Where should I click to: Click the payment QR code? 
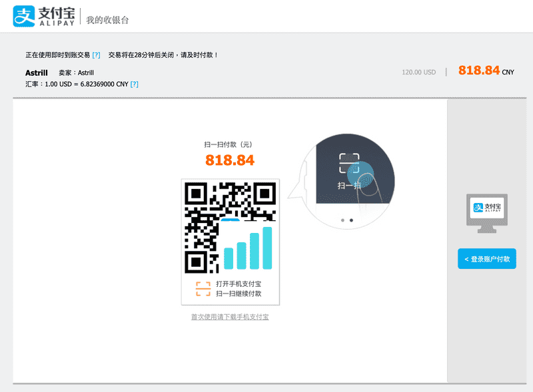(230, 228)
